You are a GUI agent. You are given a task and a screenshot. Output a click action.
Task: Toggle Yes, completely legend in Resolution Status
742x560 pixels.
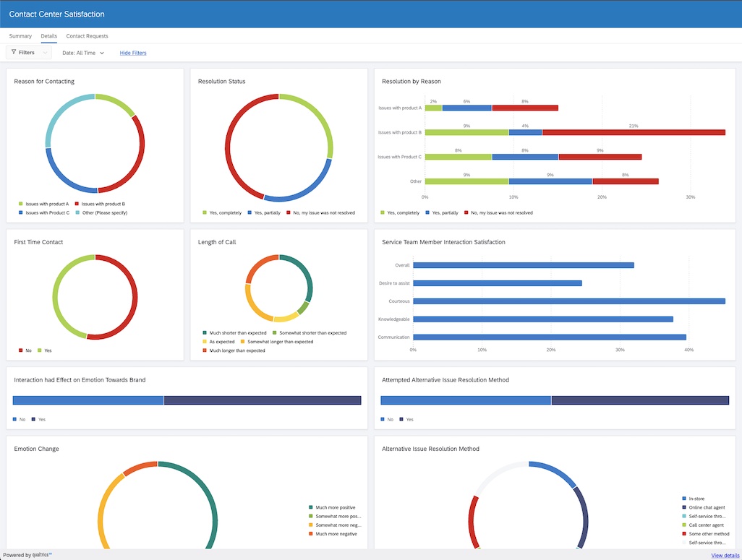(222, 213)
